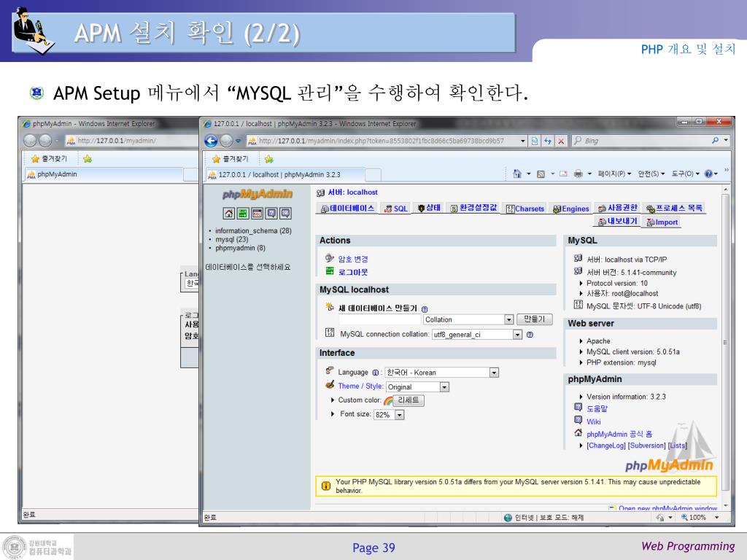The height and width of the screenshot is (560, 747).
Task: Select the phpmyadmin (8) database
Action: [240, 248]
